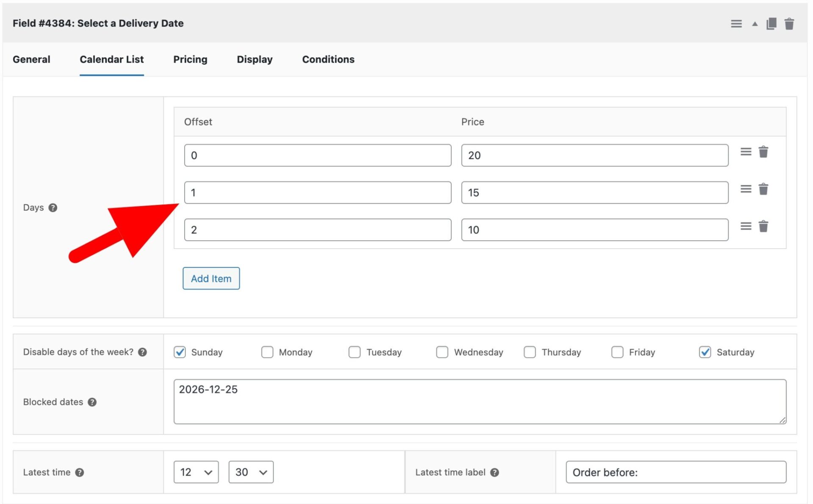Click the Blocked dates help icon
813x504 pixels.
coord(92,402)
